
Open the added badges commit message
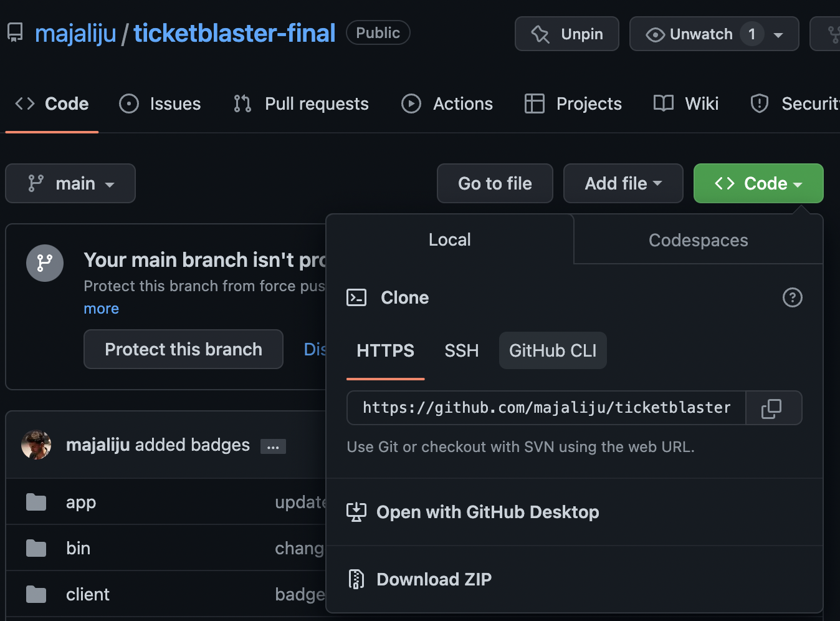click(192, 445)
